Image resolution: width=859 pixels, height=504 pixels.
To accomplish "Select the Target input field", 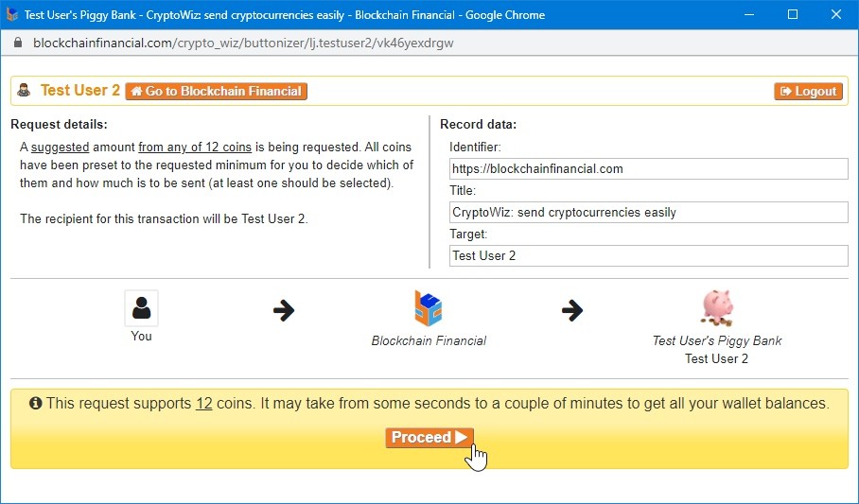I will (x=648, y=256).
